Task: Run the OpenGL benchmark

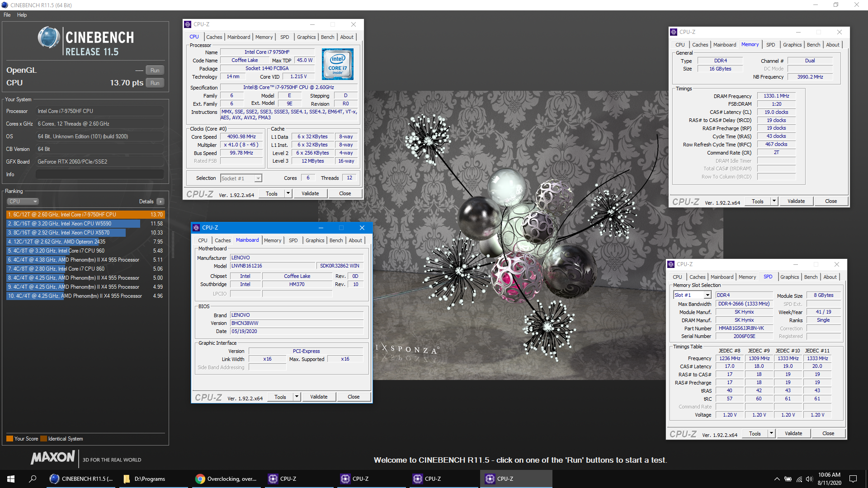Action: click(155, 70)
